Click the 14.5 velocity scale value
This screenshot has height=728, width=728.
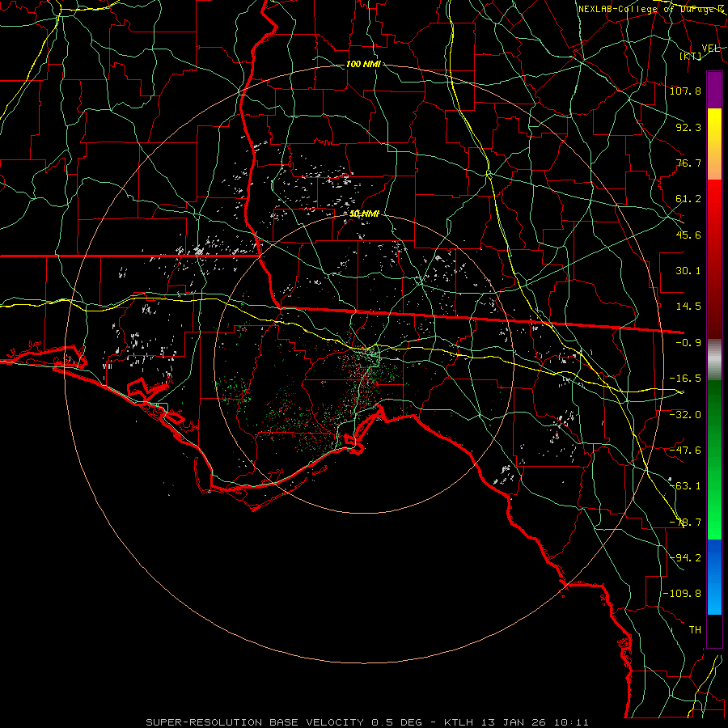tap(688, 307)
